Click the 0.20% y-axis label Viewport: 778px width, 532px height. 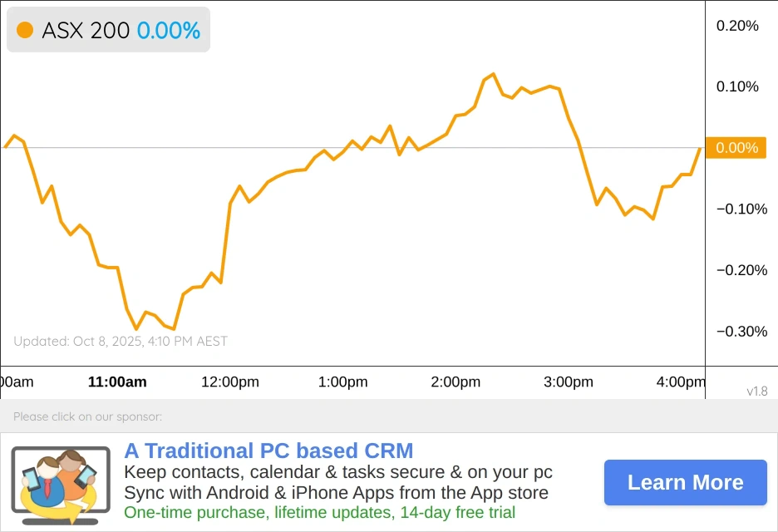coord(737,26)
